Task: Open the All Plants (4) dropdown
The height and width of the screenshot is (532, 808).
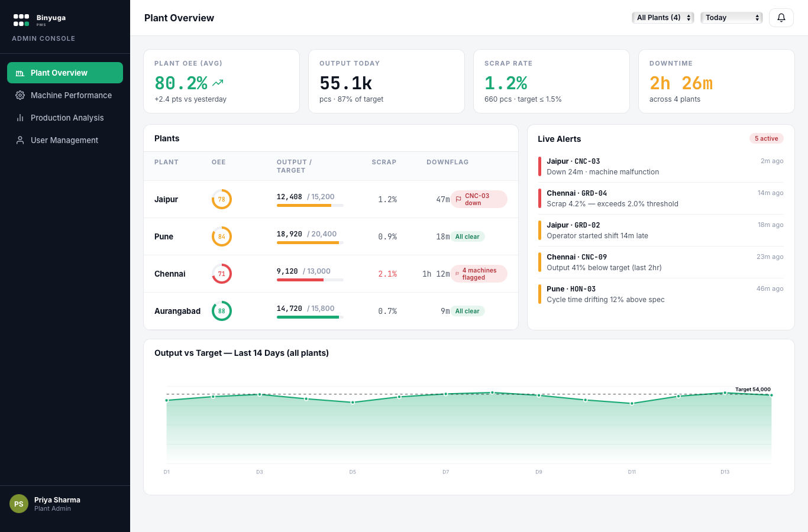Action: tap(663, 18)
